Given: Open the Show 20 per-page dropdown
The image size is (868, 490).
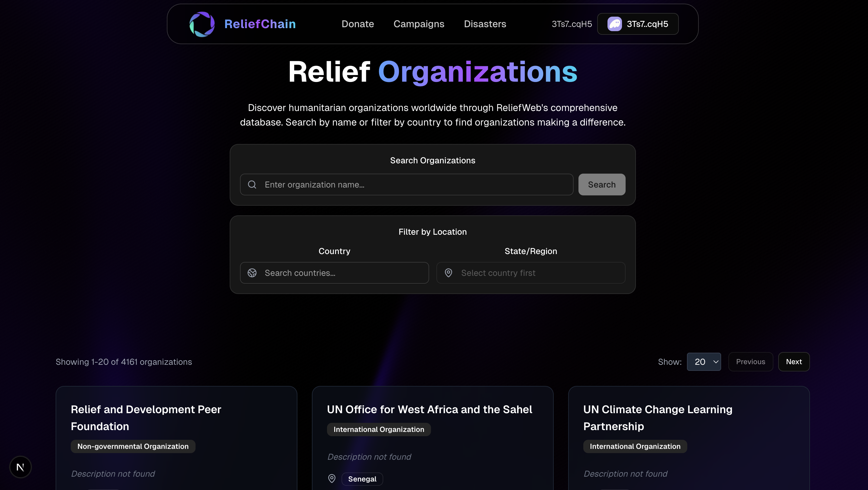Looking at the screenshot, I should (704, 362).
